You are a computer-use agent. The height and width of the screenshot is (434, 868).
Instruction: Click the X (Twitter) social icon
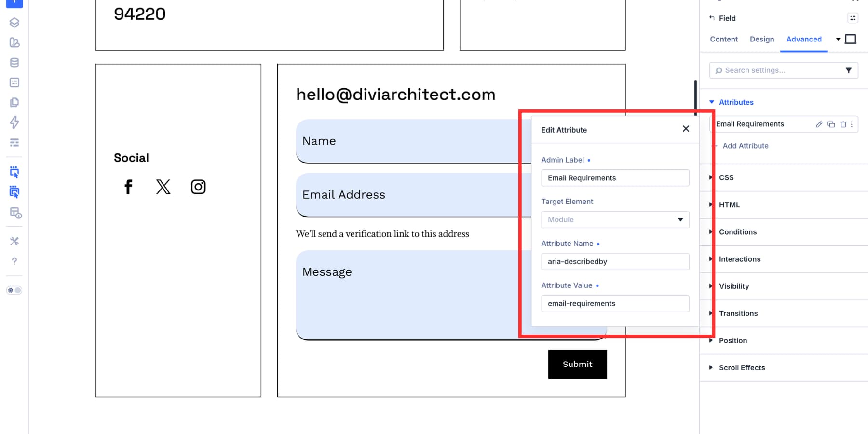pos(163,187)
